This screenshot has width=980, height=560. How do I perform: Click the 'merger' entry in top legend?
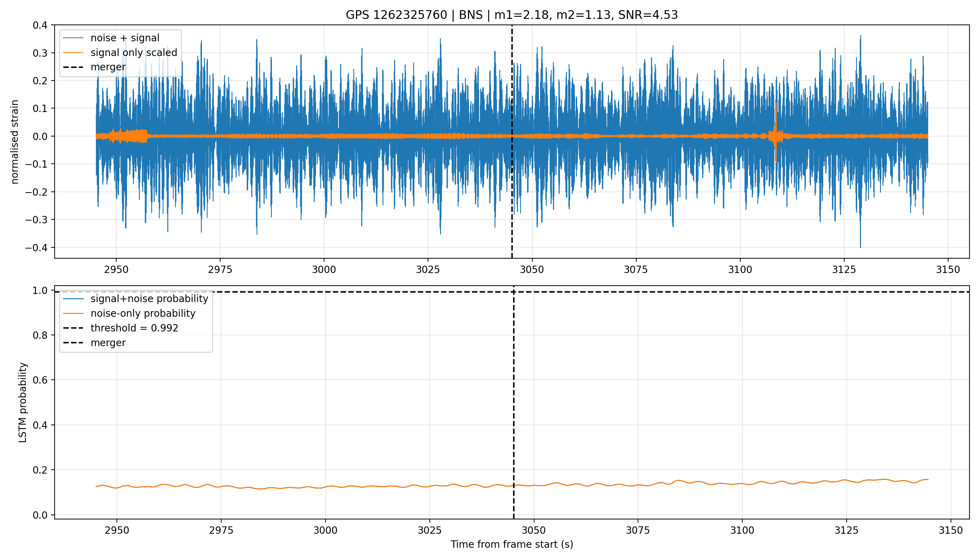click(108, 67)
